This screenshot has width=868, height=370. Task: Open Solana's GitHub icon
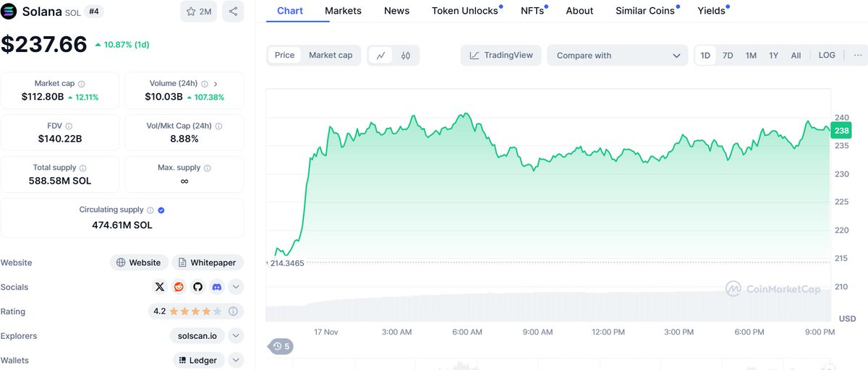point(197,287)
